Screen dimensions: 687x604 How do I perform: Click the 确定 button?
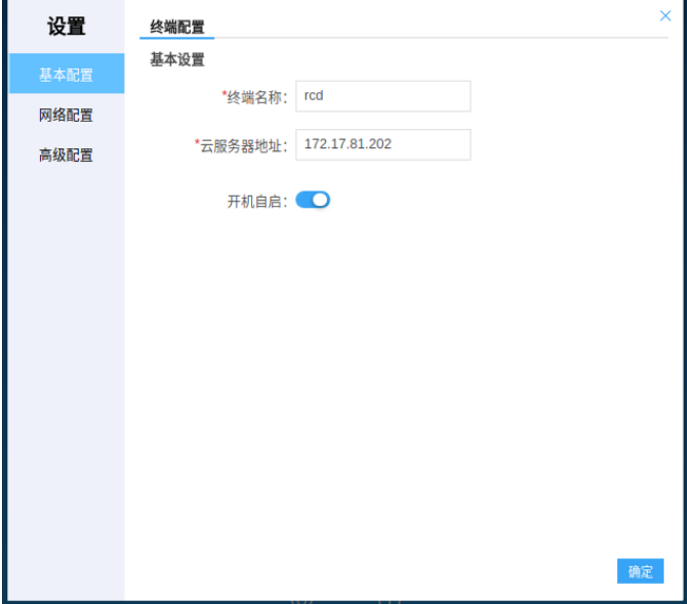(x=640, y=571)
